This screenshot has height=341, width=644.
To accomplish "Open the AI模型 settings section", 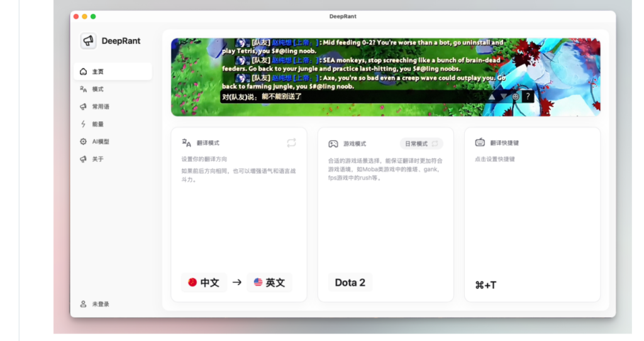I will point(113,141).
